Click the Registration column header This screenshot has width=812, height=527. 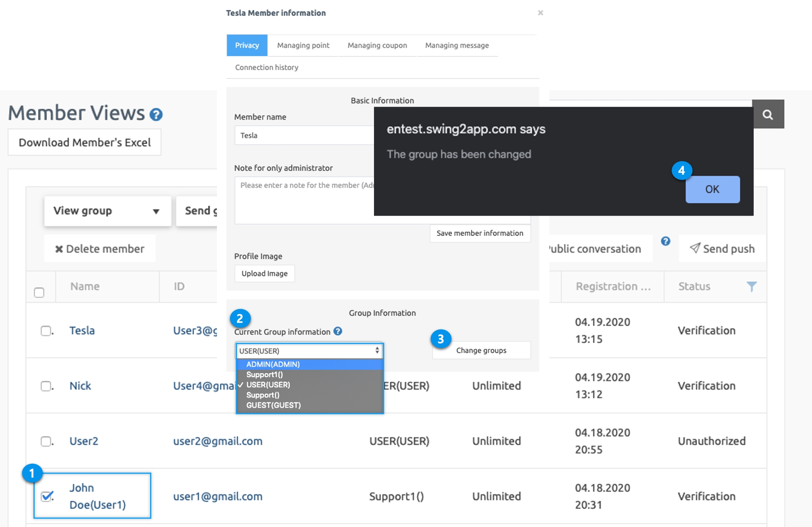613,286
